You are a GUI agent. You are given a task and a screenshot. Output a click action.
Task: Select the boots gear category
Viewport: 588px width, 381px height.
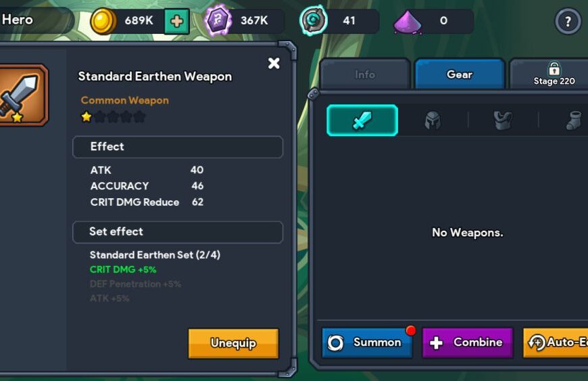pyautogui.click(x=574, y=120)
